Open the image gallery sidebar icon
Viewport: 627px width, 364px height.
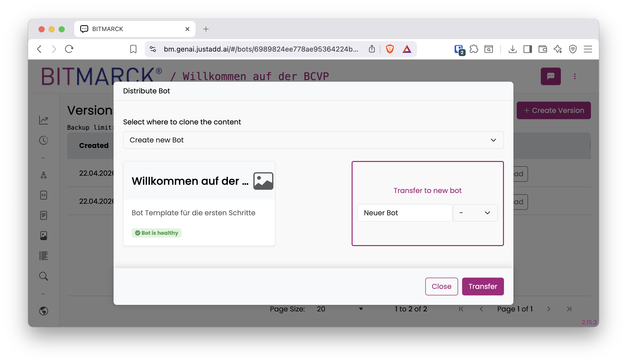pyautogui.click(x=44, y=236)
